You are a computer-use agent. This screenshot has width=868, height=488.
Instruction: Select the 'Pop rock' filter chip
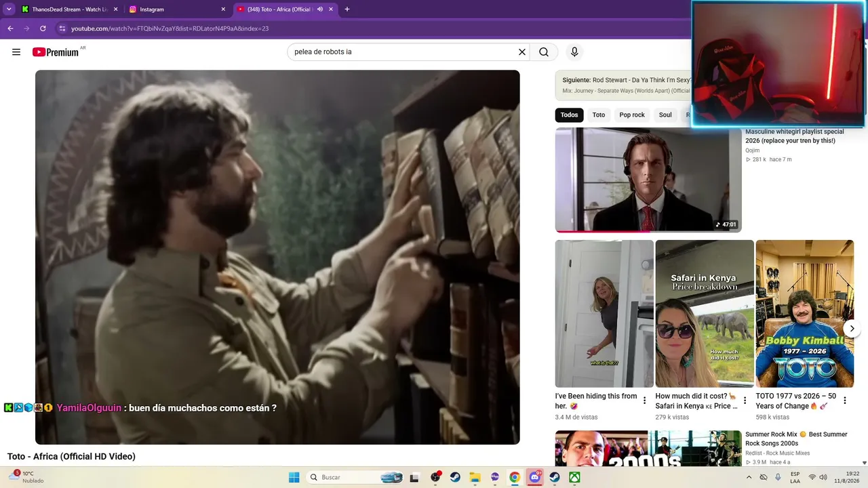click(632, 115)
